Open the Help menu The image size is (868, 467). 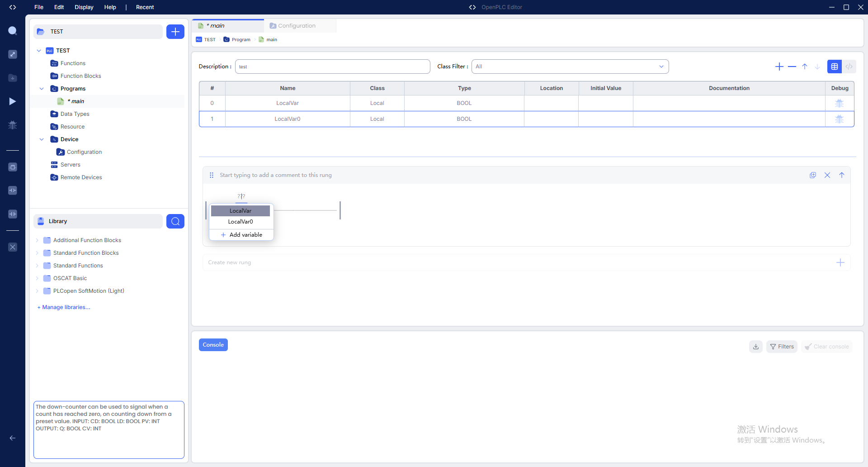110,7
